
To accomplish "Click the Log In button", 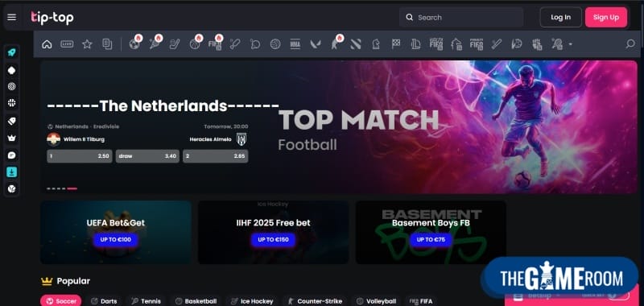I will click(x=560, y=17).
